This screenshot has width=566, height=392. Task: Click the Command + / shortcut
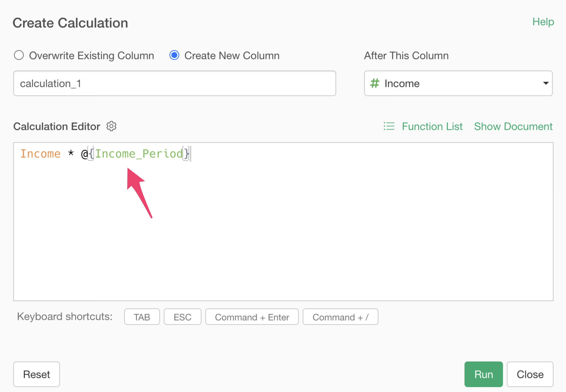340,317
